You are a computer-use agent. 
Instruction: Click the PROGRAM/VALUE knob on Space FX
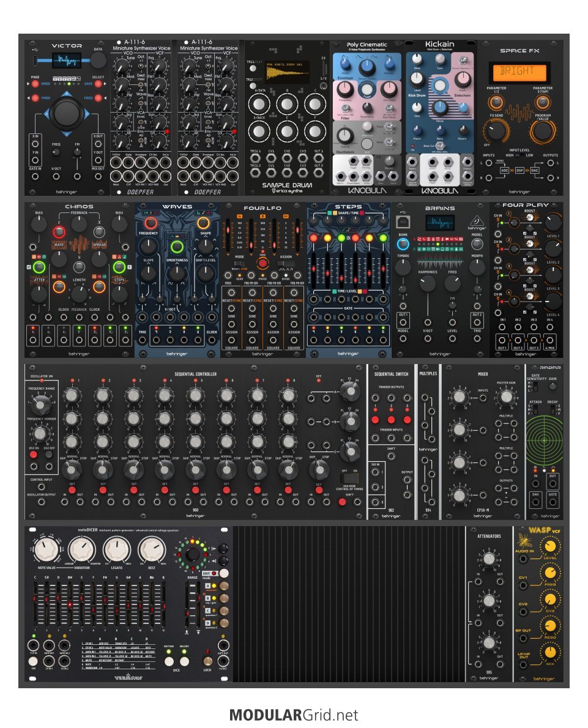pos(542,131)
